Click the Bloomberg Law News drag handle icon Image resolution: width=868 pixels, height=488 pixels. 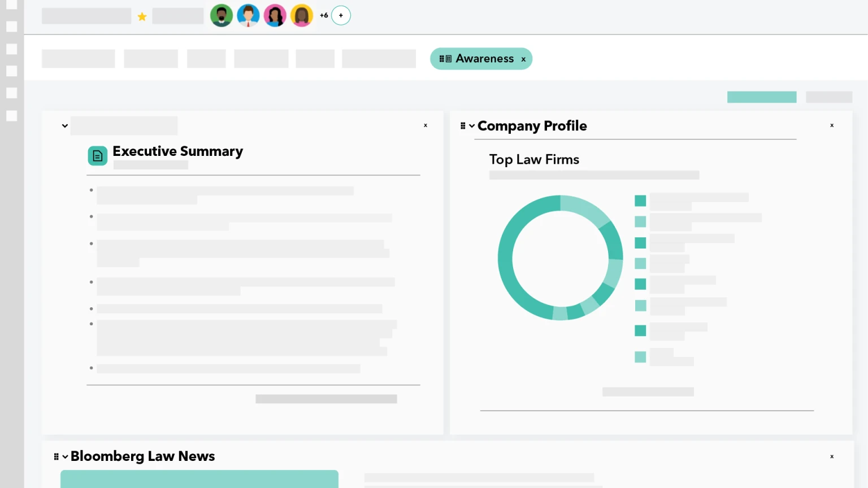[x=56, y=456]
